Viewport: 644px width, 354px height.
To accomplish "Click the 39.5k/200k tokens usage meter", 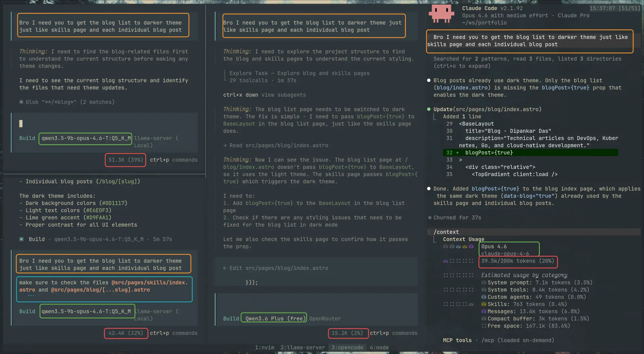I will (518, 261).
